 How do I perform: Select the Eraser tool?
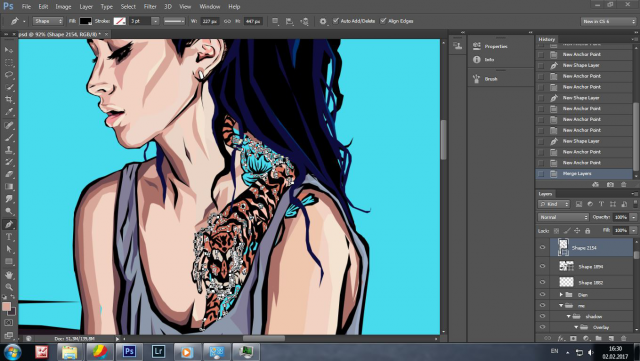click(x=9, y=174)
